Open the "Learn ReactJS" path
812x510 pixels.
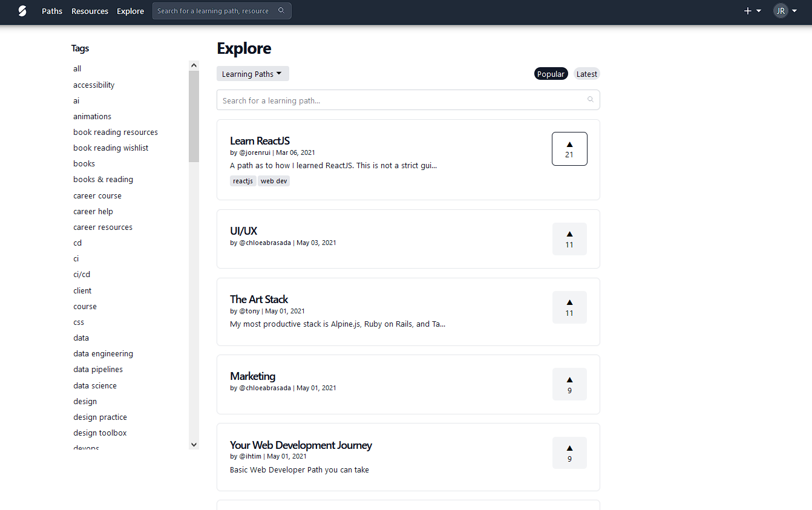pyautogui.click(x=260, y=140)
